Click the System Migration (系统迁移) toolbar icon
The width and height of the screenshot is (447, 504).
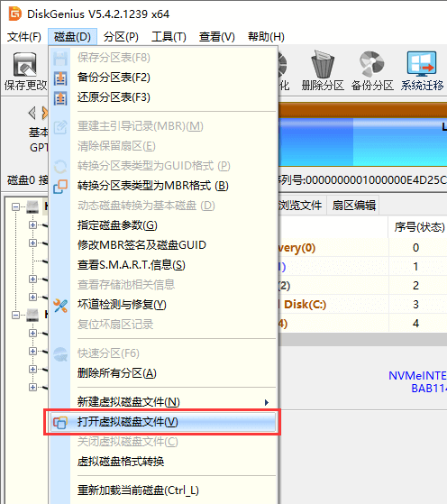coord(422,64)
